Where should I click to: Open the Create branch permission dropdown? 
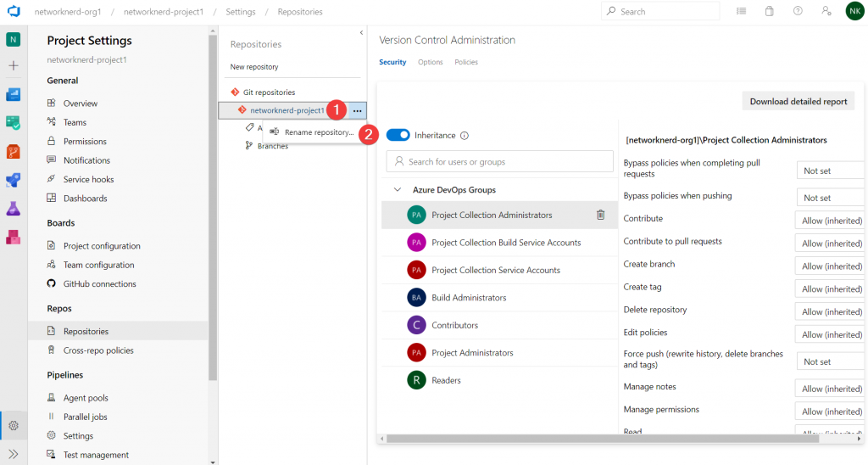[831, 266]
